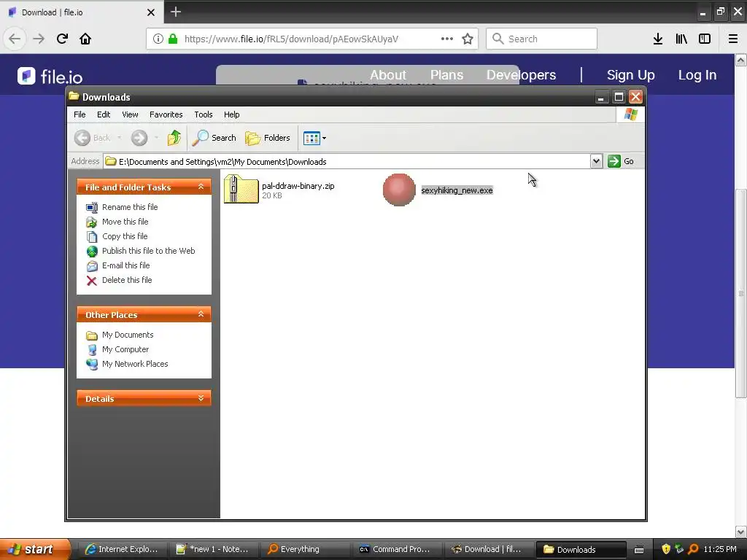Viewport: 747px width, 560px height.
Task: Open the browser hamburger menu
Action: (x=733, y=39)
